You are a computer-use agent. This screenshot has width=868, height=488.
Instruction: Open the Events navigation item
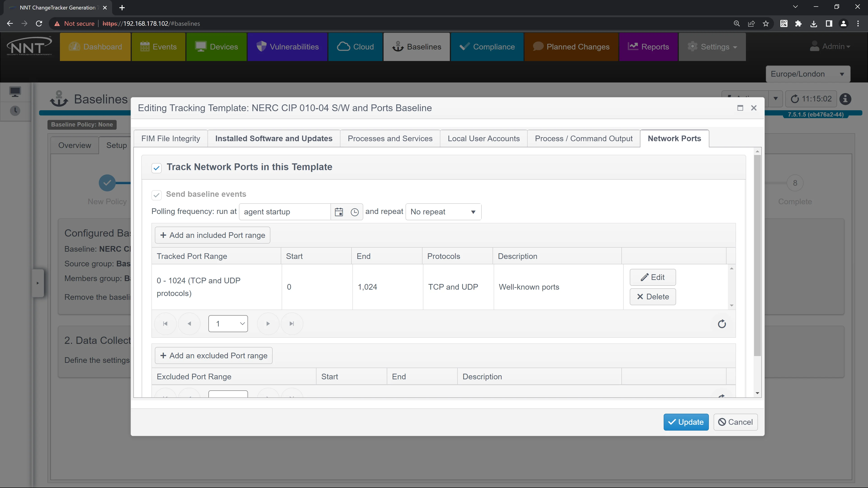click(x=158, y=47)
